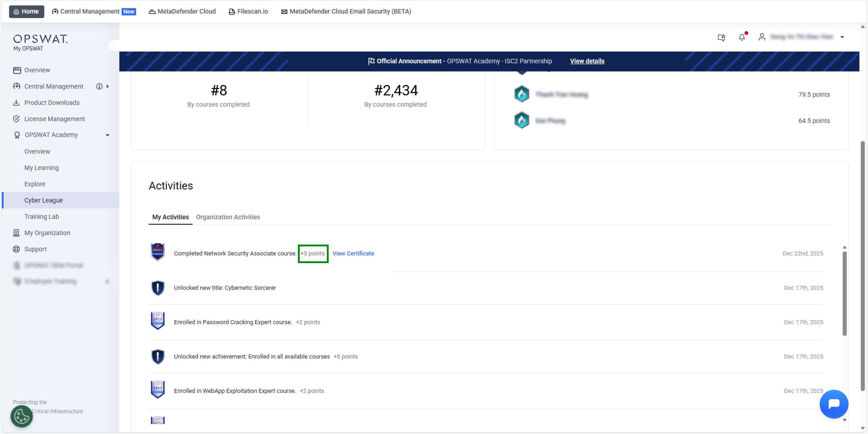Expand the Central Management submenu arrow
The width and height of the screenshot is (868, 434).
tap(108, 86)
